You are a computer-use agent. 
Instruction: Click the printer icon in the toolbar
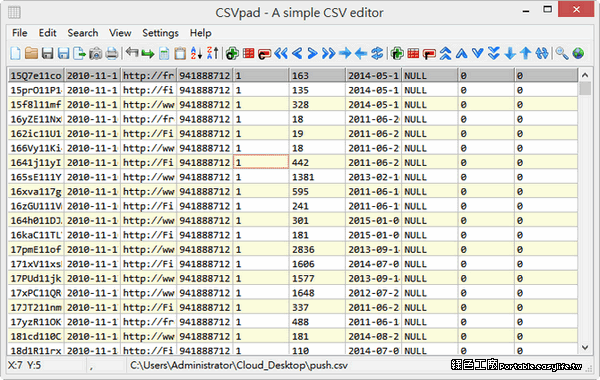point(112,53)
